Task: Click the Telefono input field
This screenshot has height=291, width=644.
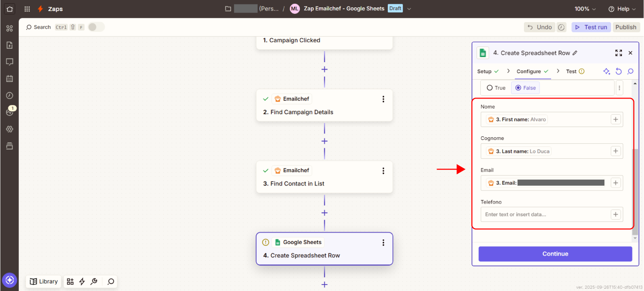Action: pyautogui.click(x=545, y=215)
